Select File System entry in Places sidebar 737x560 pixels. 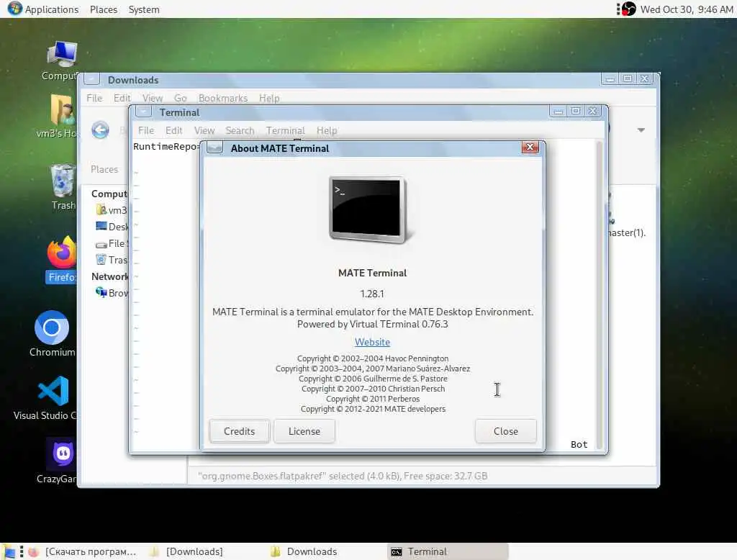coord(112,243)
